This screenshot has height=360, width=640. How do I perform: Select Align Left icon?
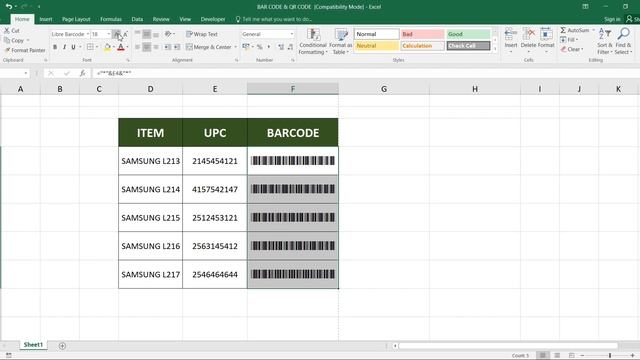pyautogui.click(x=138, y=47)
